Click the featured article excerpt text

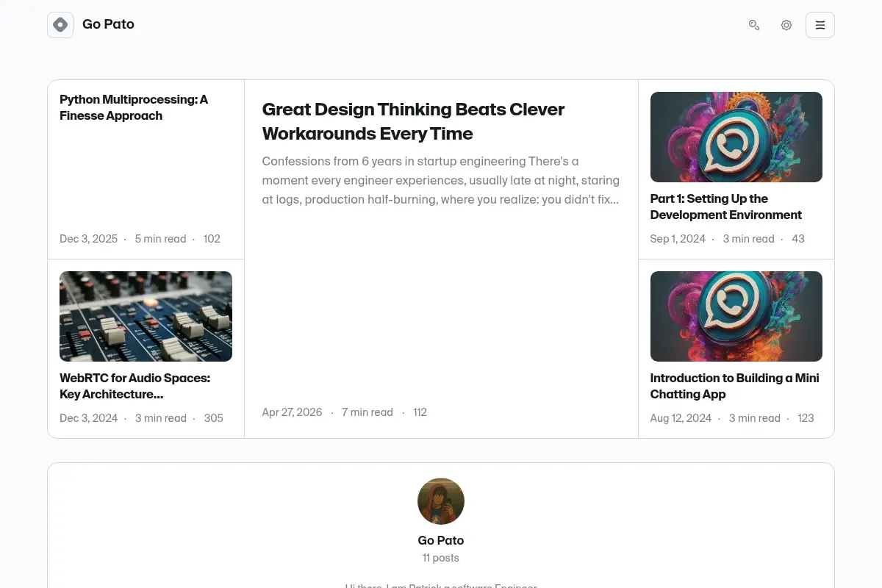point(441,180)
